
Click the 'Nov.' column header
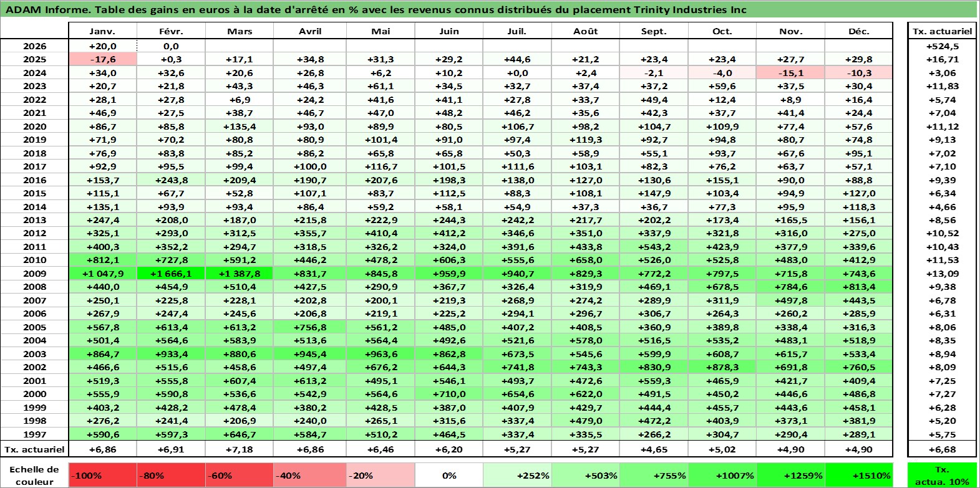pos(790,31)
